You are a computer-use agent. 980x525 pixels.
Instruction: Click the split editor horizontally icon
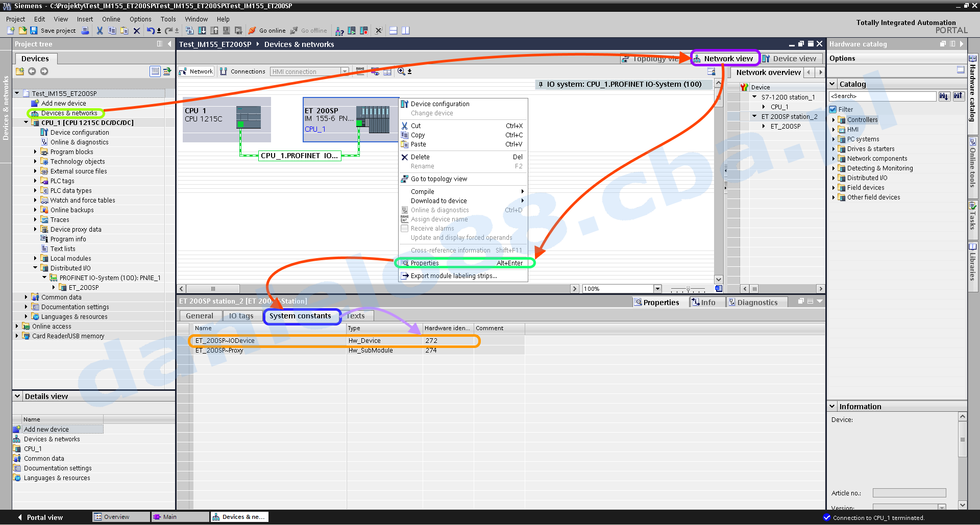(x=393, y=31)
